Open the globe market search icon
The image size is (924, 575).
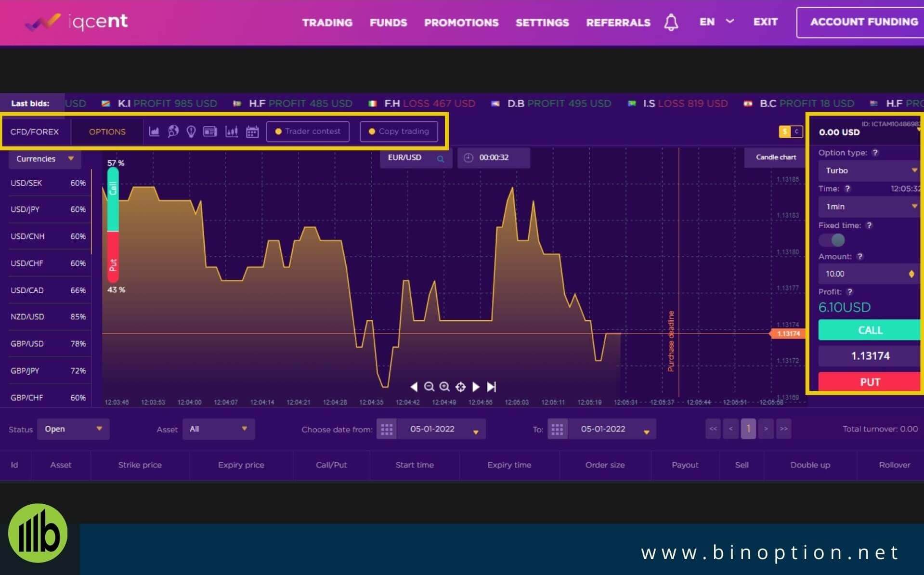tap(173, 131)
